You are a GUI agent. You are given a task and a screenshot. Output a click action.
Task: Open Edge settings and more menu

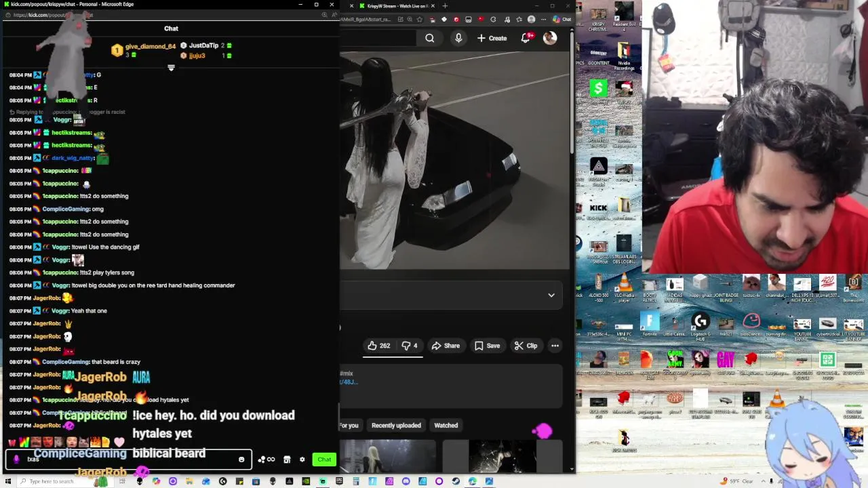545,19
